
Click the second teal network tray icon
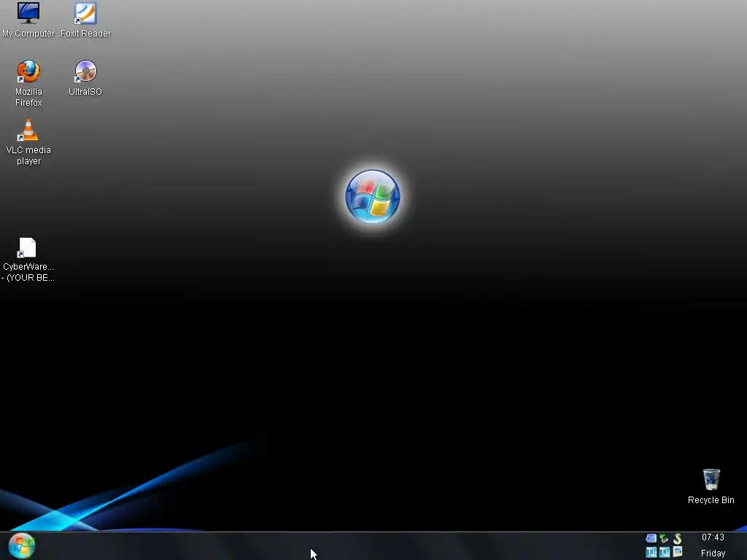(664, 552)
